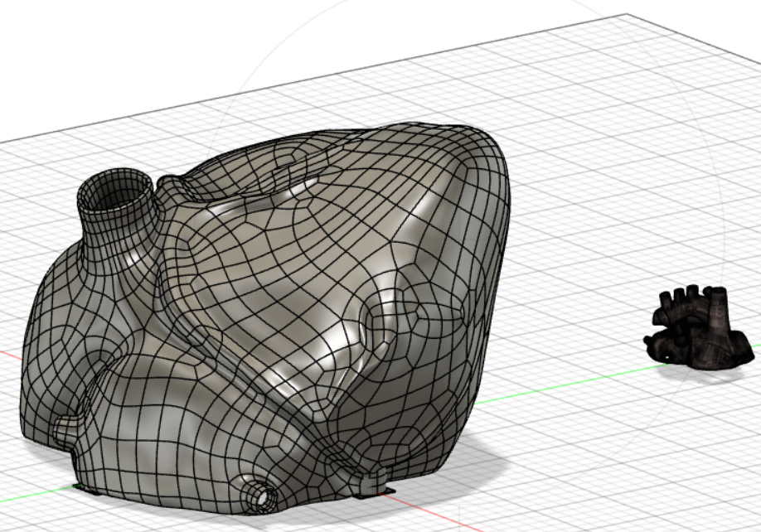Click the open top tube of large mesh
The height and width of the screenshot is (532, 761).
(x=117, y=189)
